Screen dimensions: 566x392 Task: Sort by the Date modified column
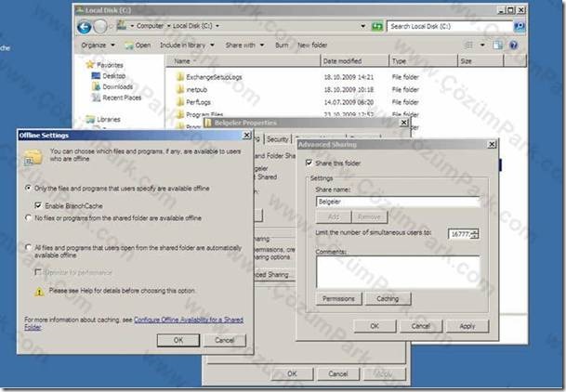click(x=355, y=61)
